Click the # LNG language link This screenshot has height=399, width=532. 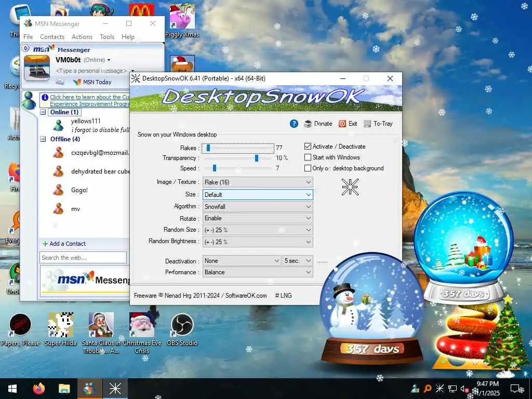click(283, 296)
